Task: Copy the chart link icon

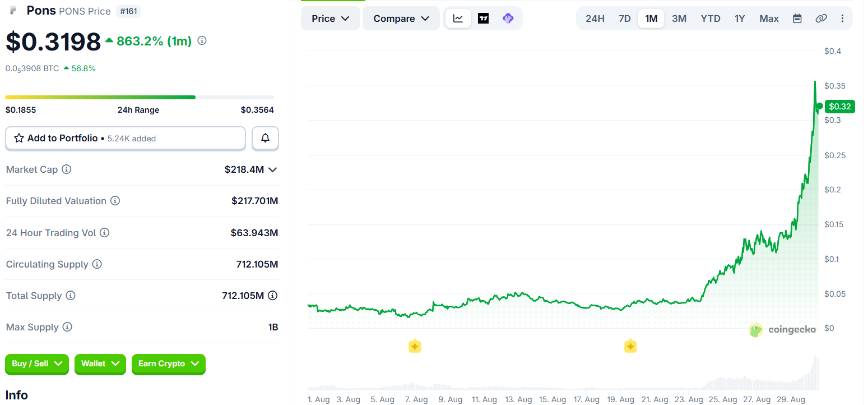Action: coord(821,19)
